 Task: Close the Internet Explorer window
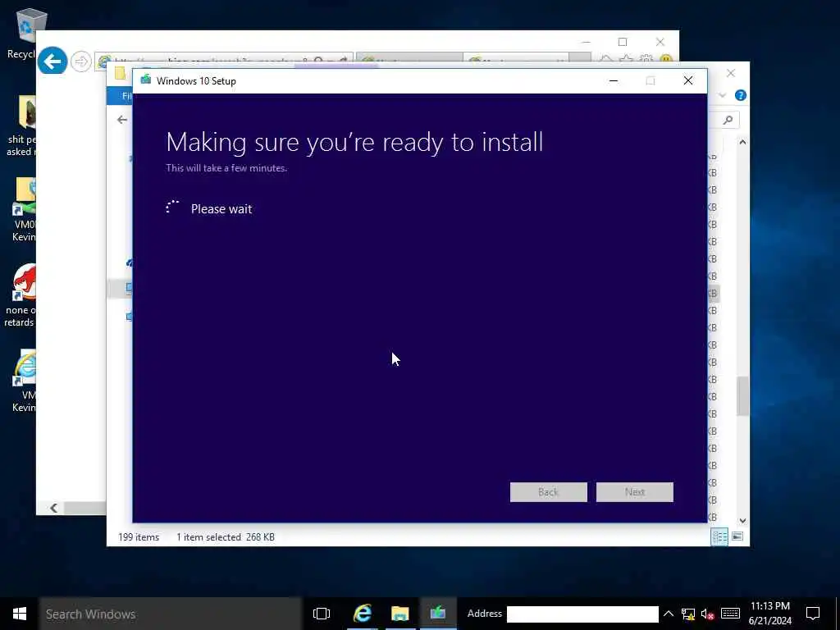[660, 42]
